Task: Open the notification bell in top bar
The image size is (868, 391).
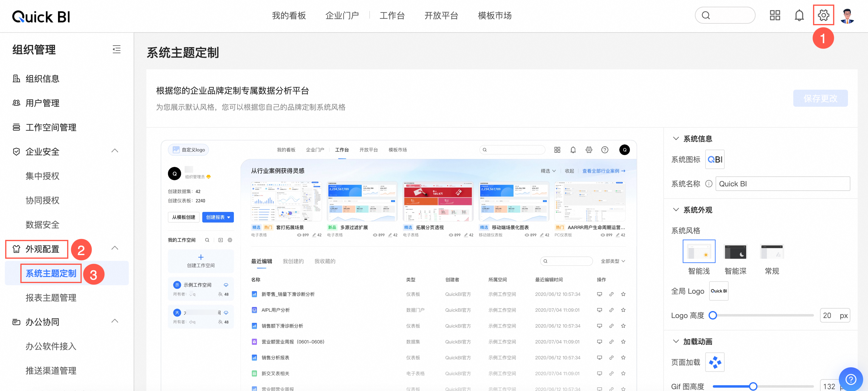Action: coord(799,15)
